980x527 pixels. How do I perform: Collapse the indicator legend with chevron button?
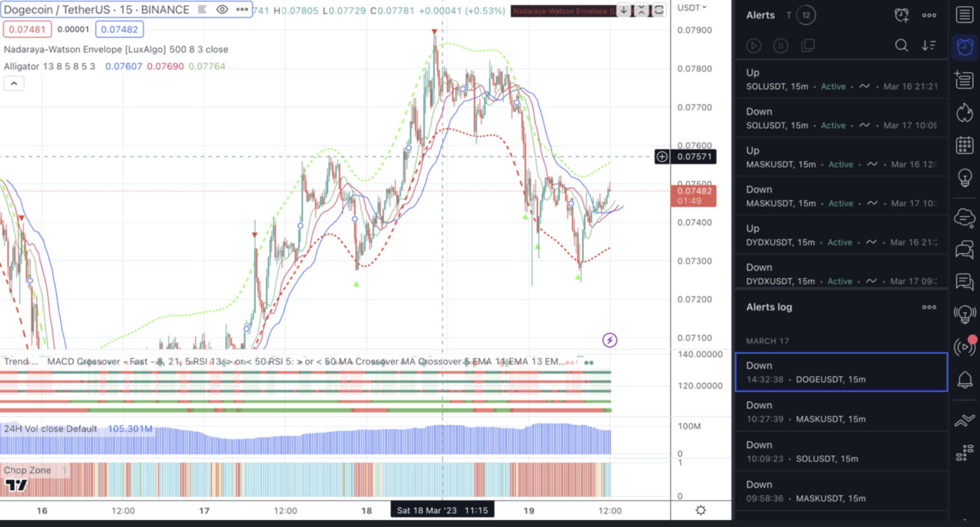tap(14, 84)
